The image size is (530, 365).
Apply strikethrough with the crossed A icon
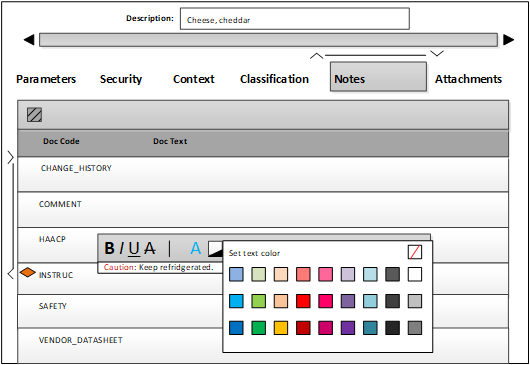[x=149, y=248]
